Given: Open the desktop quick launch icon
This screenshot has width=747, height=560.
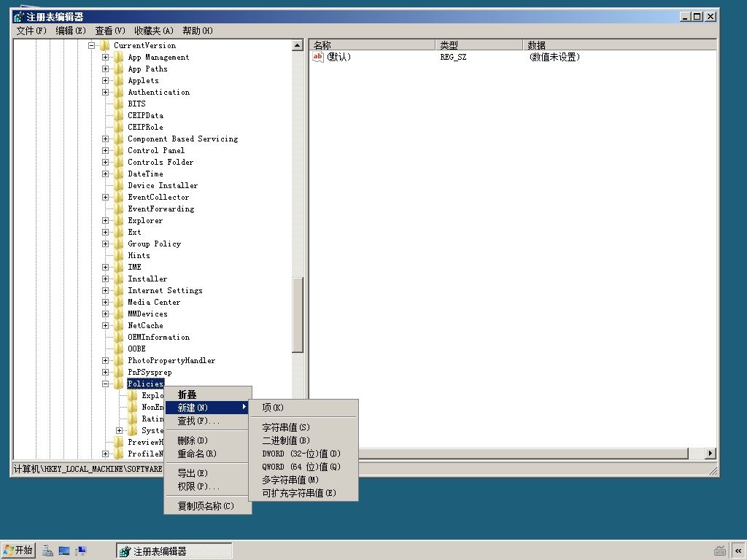Looking at the screenshot, I should (64, 551).
